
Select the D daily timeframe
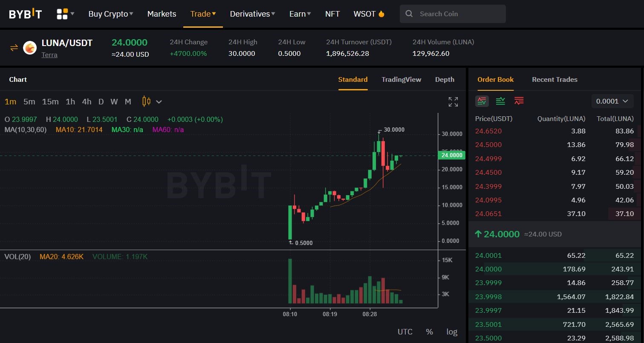coord(101,101)
